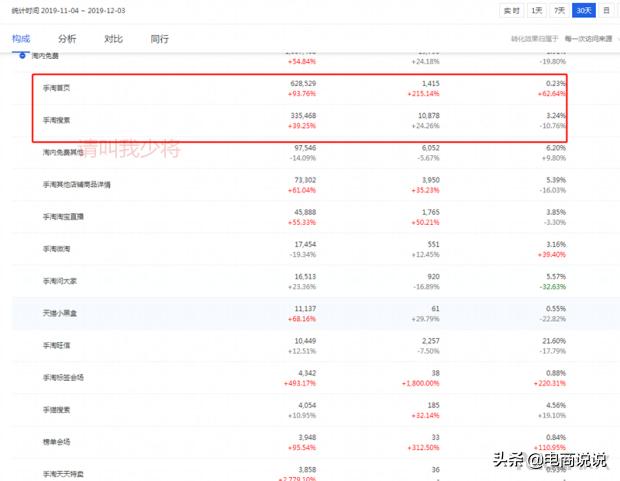Click the visitor count 73,302

tap(305, 180)
